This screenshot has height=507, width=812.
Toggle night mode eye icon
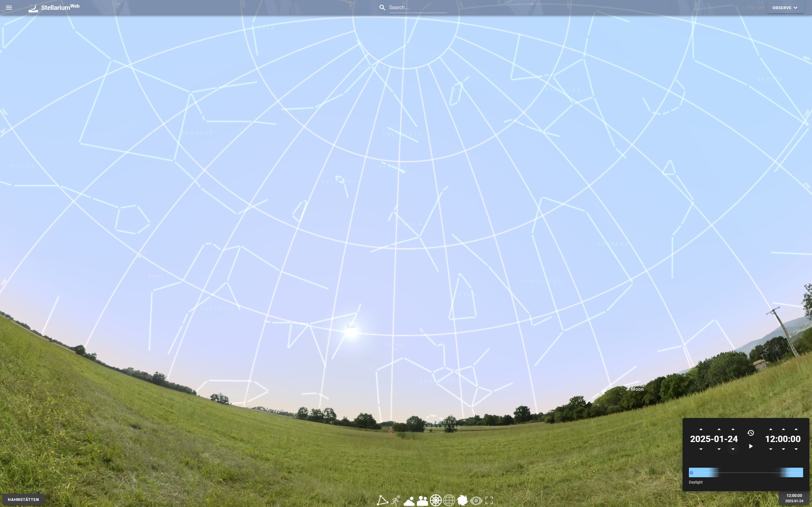coord(476,501)
